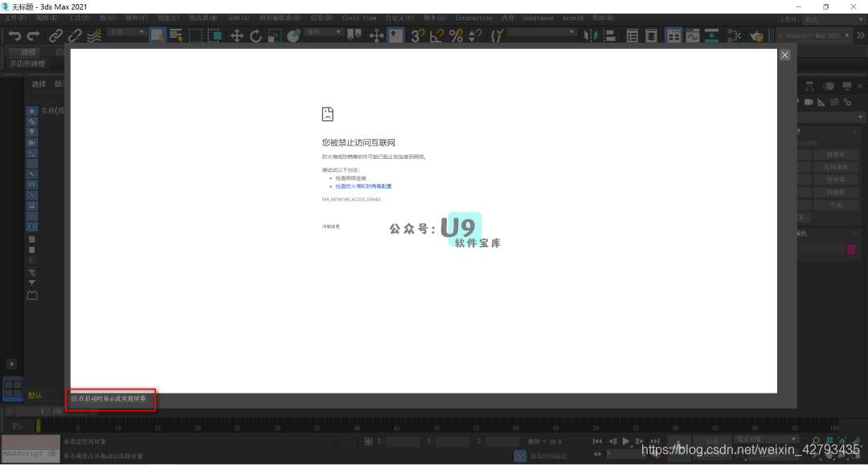Choose the Select and Rotate tool

click(x=256, y=35)
